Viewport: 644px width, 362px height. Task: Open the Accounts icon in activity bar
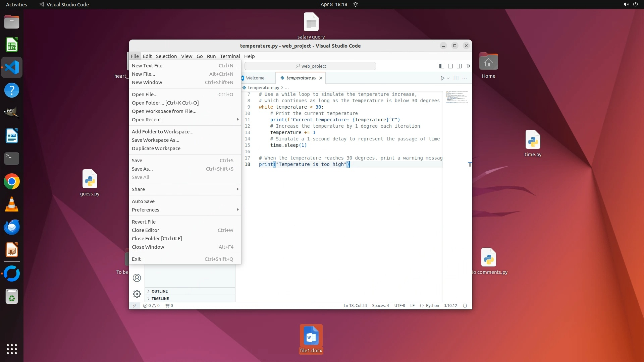pyautogui.click(x=137, y=278)
